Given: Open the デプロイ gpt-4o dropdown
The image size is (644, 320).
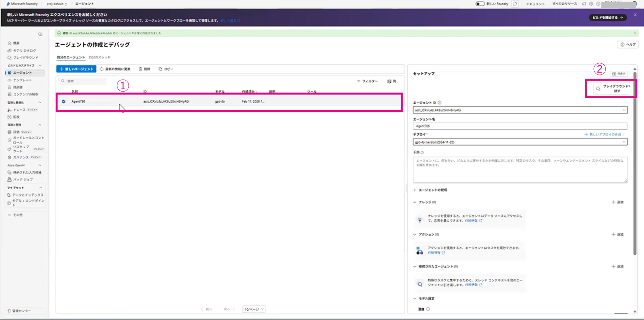Looking at the screenshot, I should 520,142.
